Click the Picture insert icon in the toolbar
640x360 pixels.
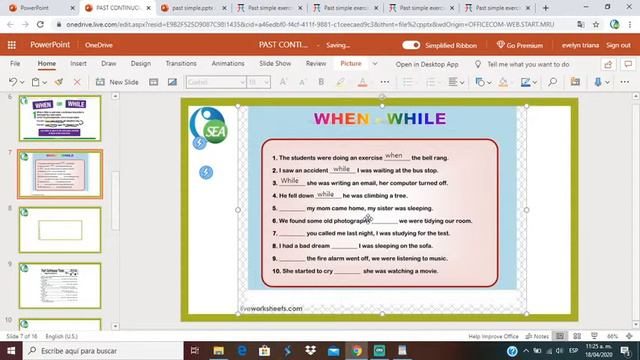[x=172, y=82]
